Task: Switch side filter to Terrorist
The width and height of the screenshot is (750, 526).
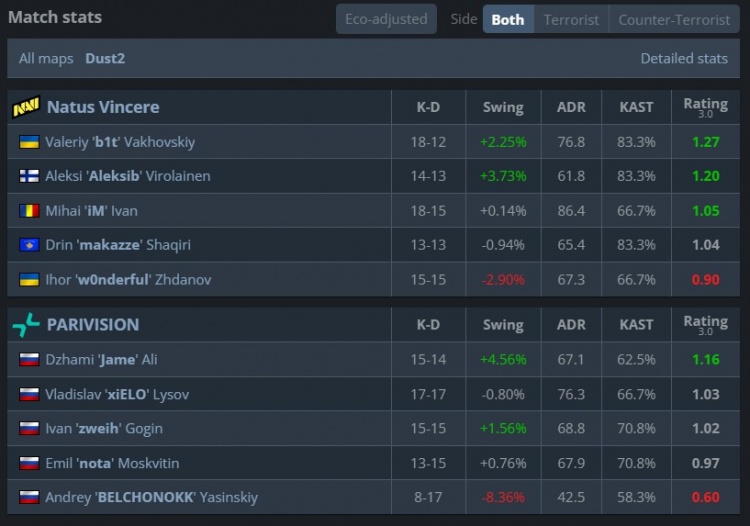Action: tap(571, 19)
